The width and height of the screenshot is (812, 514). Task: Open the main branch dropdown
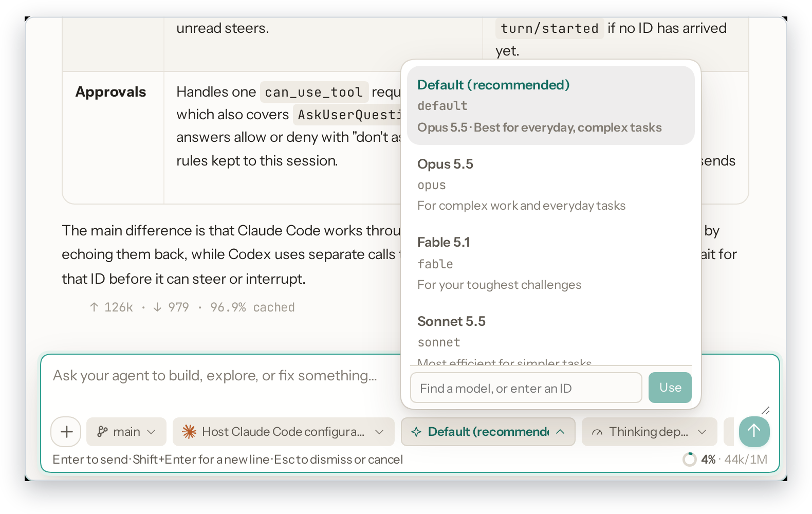(126, 432)
